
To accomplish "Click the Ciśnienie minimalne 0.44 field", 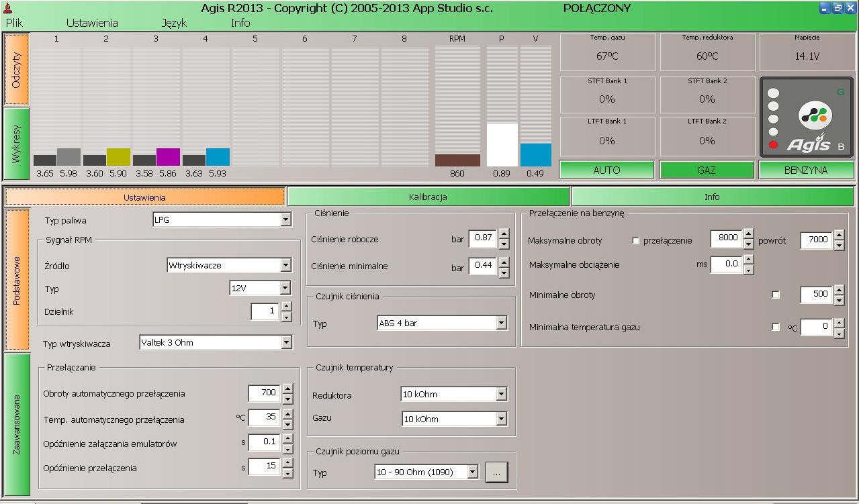I will (x=482, y=265).
